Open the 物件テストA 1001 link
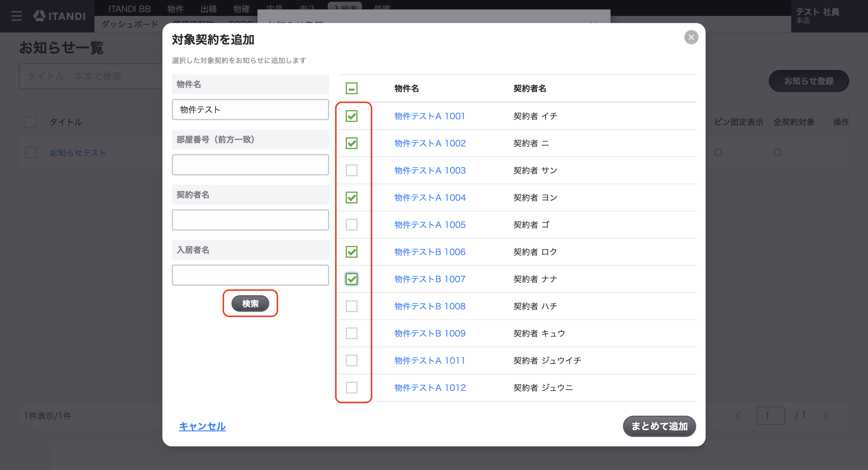This screenshot has height=470, width=868. [430, 116]
